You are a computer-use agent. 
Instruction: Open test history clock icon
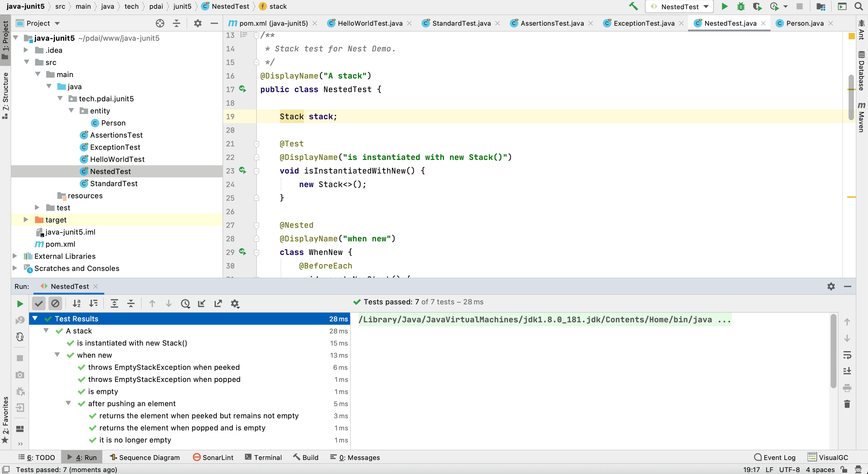185,304
